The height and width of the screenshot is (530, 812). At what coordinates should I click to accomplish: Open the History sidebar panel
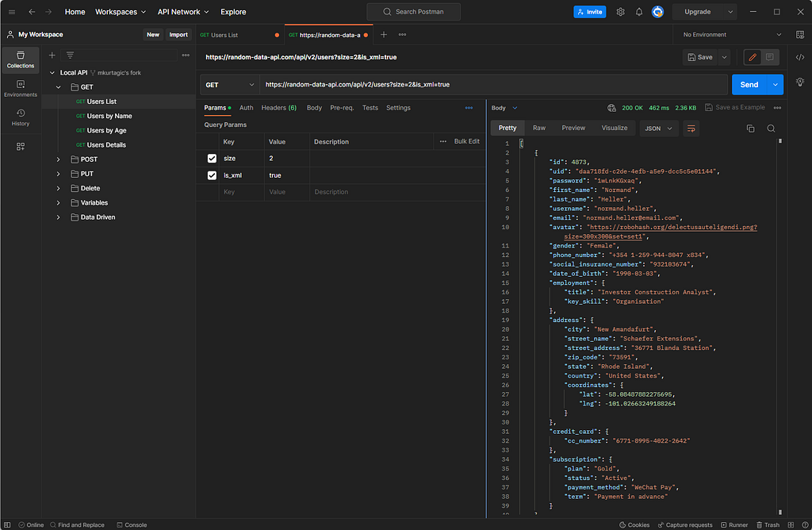pos(21,117)
